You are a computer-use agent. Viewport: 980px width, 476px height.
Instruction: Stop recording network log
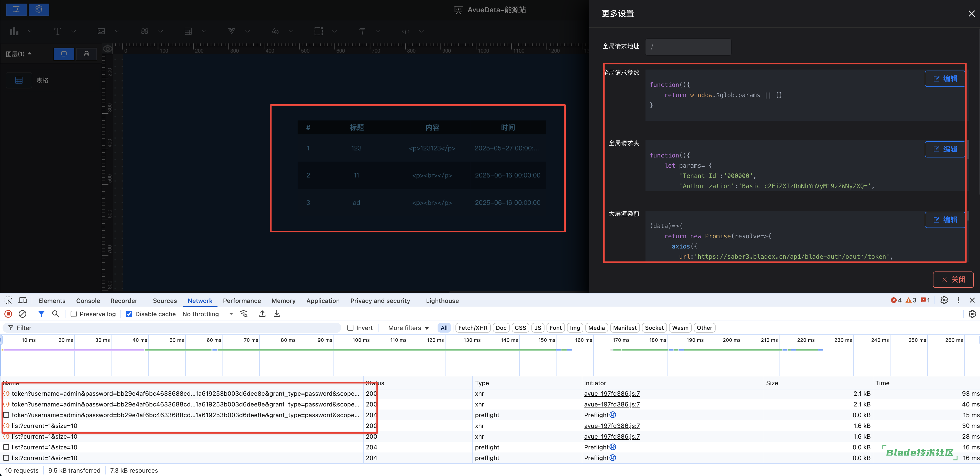pyautogui.click(x=8, y=314)
